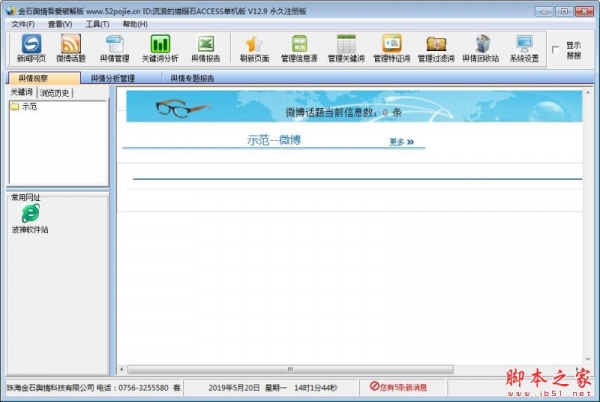Viewport: 600px width, 402px height.
Task: Maximize the application window
Action: coord(564,11)
